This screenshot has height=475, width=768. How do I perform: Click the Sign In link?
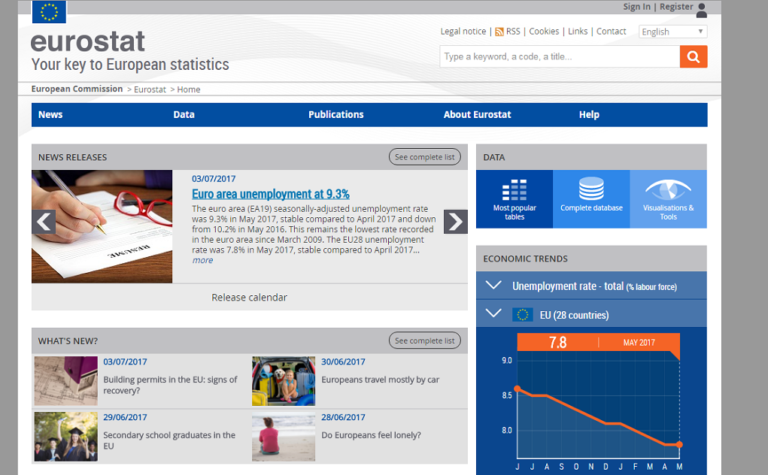(x=636, y=7)
